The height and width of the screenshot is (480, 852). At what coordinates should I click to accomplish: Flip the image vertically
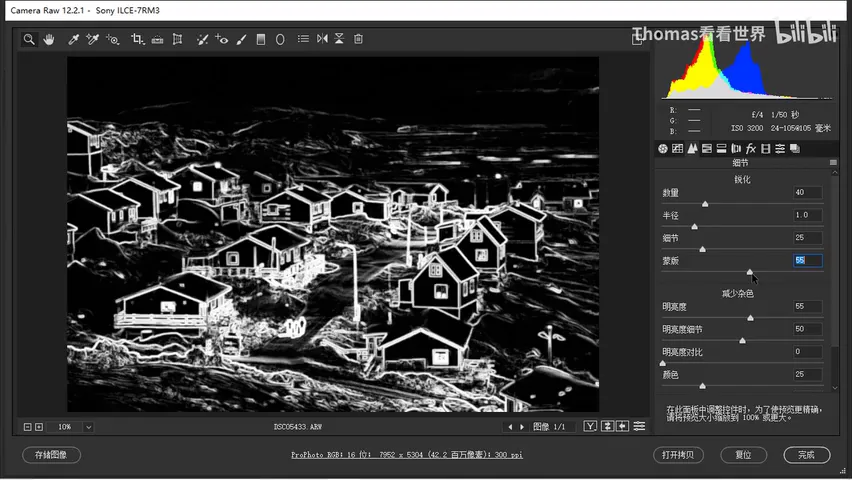pos(339,39)
